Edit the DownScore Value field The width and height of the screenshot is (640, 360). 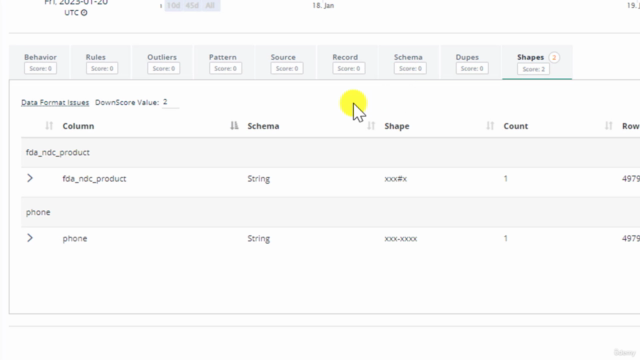click(x=170, y=102)
